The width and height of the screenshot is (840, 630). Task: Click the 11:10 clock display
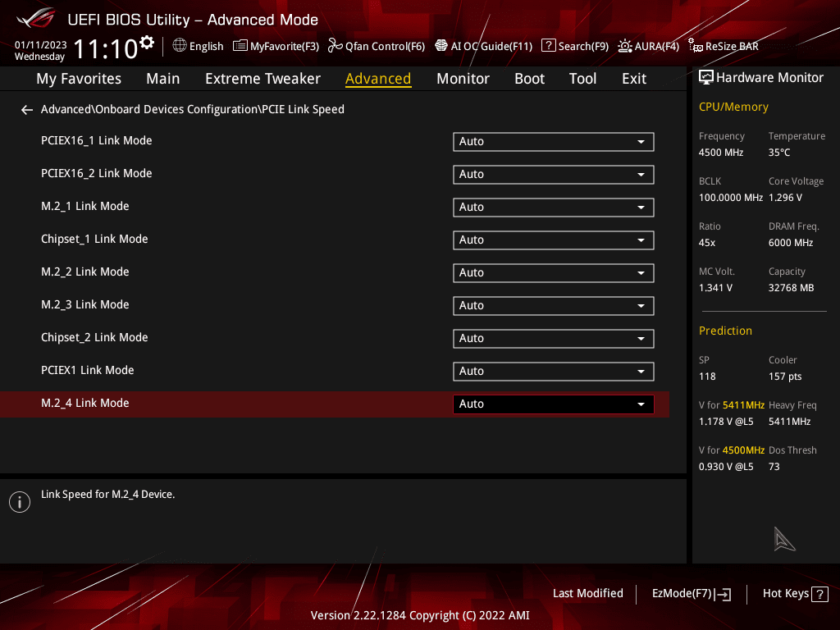[106, 48]
